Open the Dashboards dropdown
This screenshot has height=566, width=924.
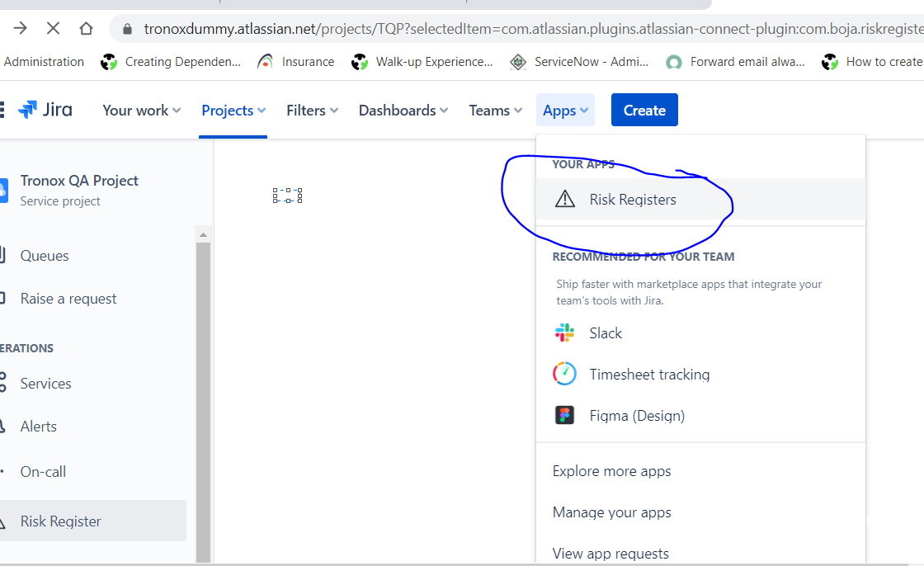[402, 110]
